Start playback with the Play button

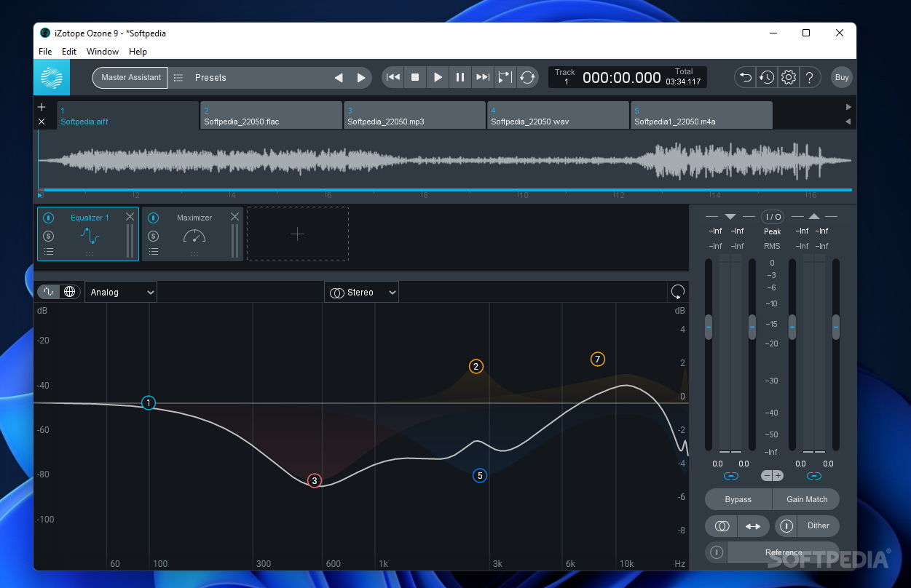coord(438,77)
